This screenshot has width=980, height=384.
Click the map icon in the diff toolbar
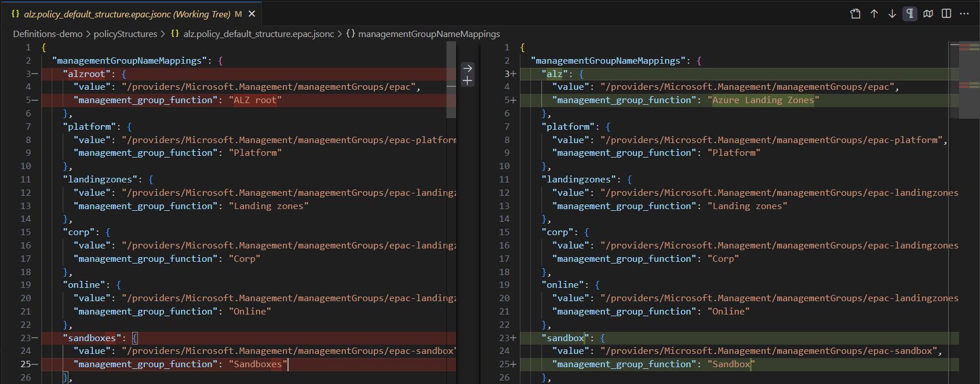[928, 14]
